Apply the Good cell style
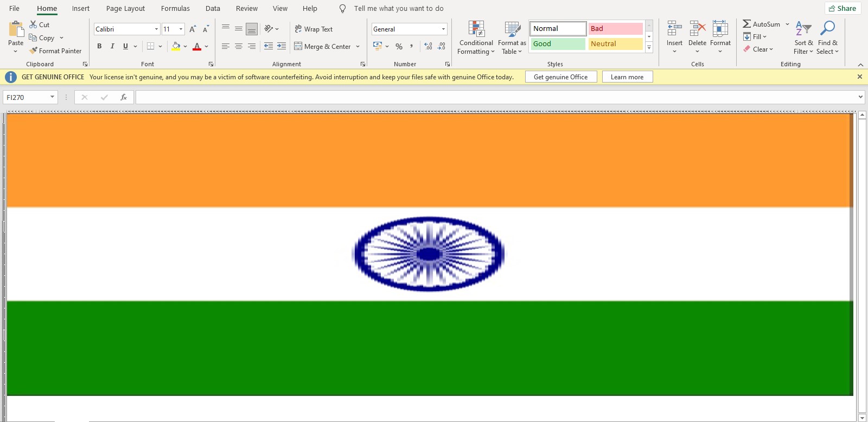 (x=558, y=43)
